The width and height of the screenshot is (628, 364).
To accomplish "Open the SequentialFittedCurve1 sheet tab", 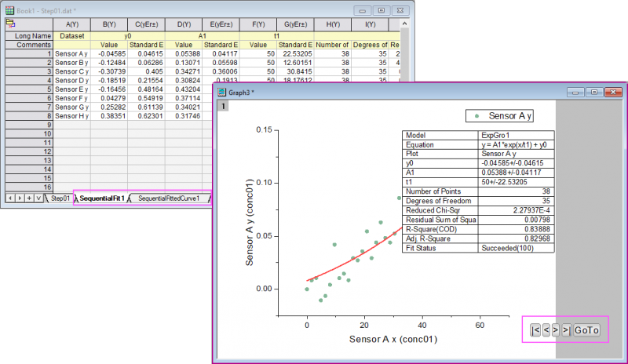I will 170,198.
